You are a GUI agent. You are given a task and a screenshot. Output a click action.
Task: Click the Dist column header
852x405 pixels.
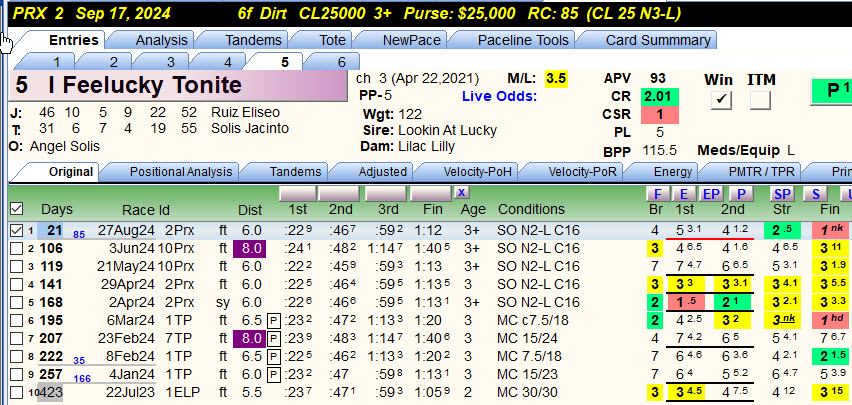(x=250, y=210)
